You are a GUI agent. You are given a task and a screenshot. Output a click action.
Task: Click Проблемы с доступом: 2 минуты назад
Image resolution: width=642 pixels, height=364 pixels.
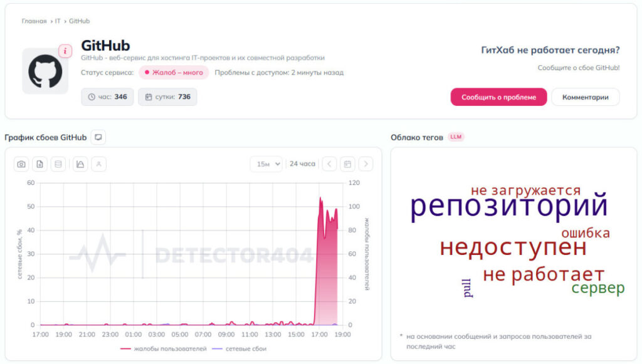pos(279,73)
